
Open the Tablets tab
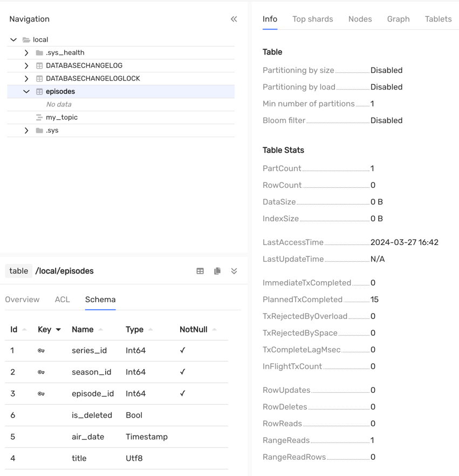pyautogui.click(x=438, y=19)
